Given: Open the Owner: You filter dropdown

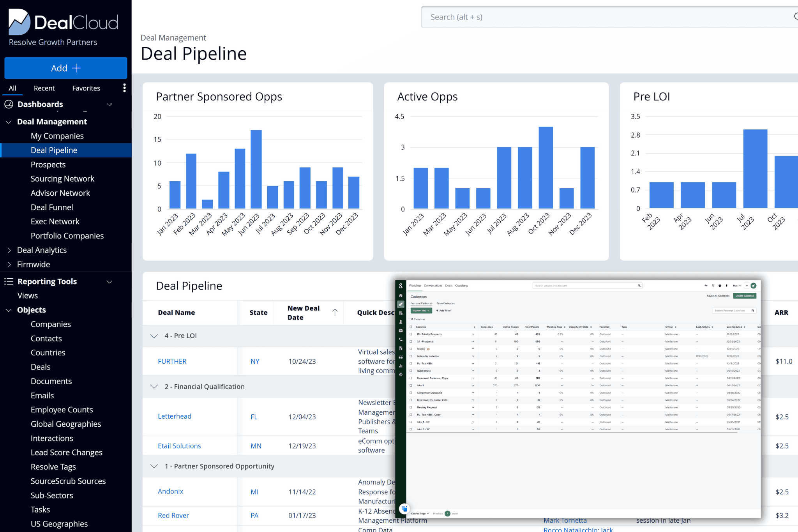Looking at the screenshot, I should 421,311.
